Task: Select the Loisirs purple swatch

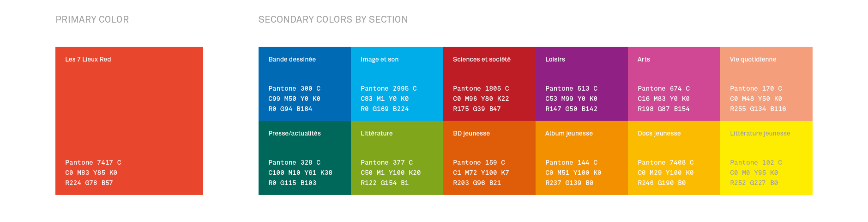Action: click(582, 74)
